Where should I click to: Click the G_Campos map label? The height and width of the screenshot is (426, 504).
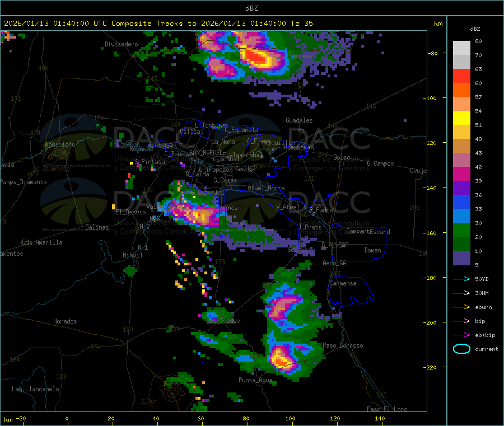[380, 163]
